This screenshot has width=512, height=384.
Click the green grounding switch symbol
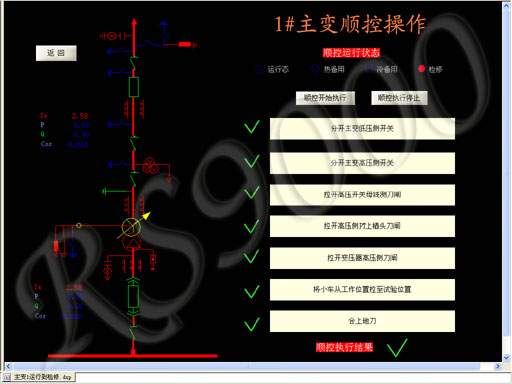click(117, 191)
